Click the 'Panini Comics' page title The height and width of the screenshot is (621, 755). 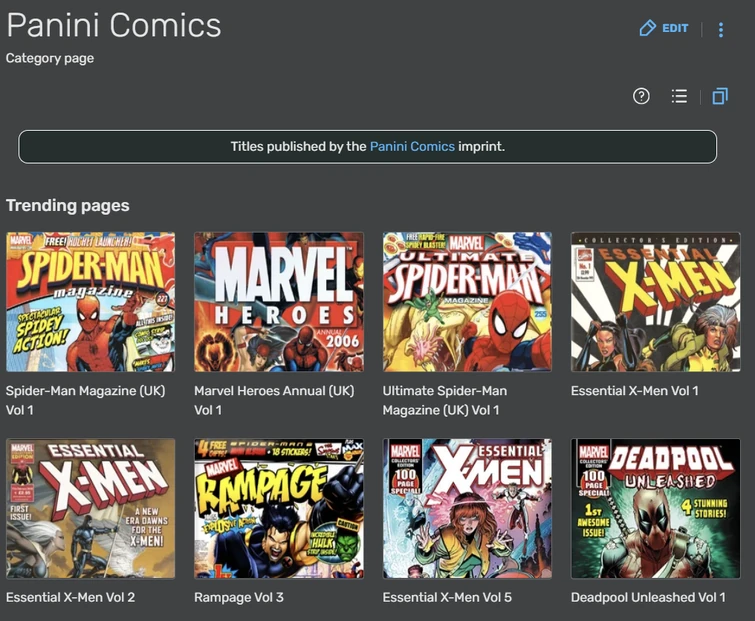point(114,25)
